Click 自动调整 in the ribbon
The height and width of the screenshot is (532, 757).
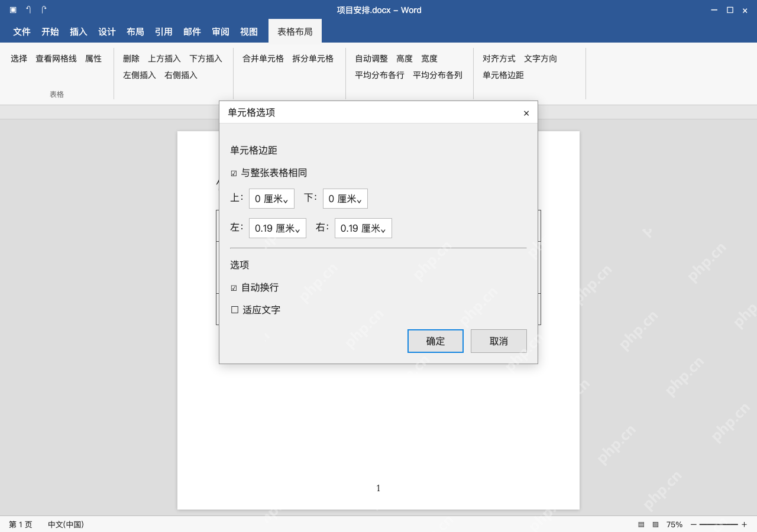tap(371, 59)
